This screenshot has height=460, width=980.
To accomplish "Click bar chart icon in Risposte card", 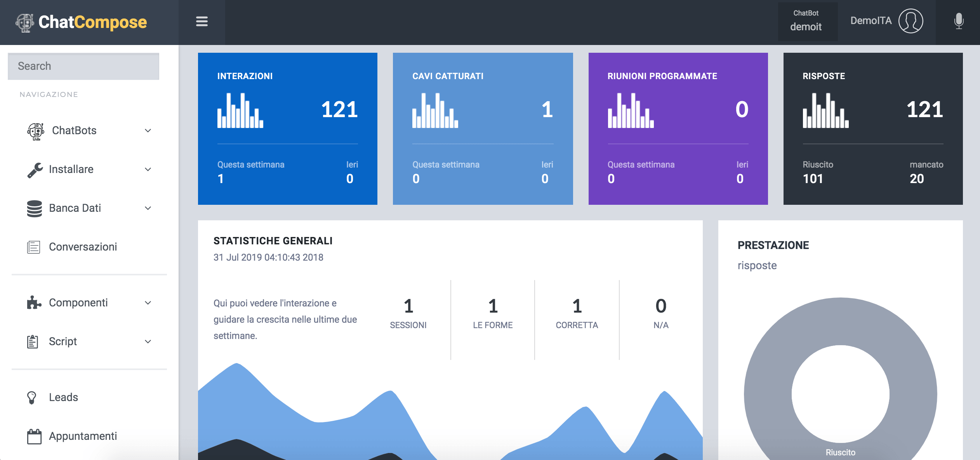I will click(826, 111).
